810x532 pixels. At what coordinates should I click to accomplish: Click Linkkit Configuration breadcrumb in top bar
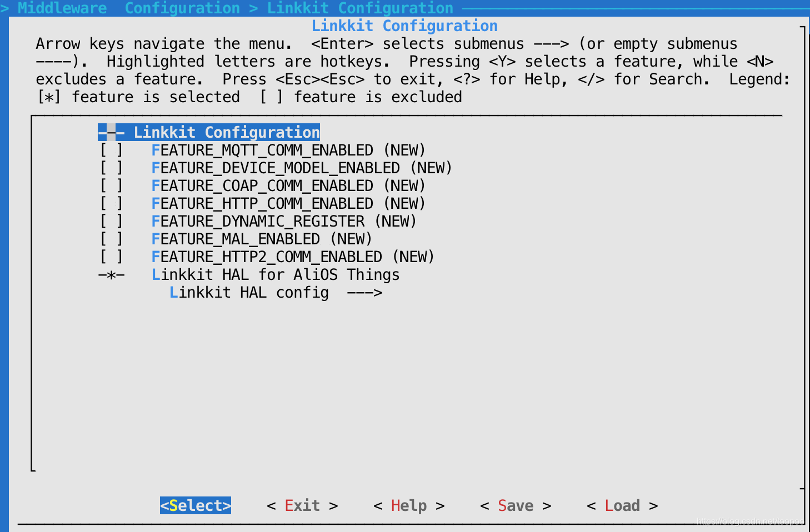tap(360, 8)
